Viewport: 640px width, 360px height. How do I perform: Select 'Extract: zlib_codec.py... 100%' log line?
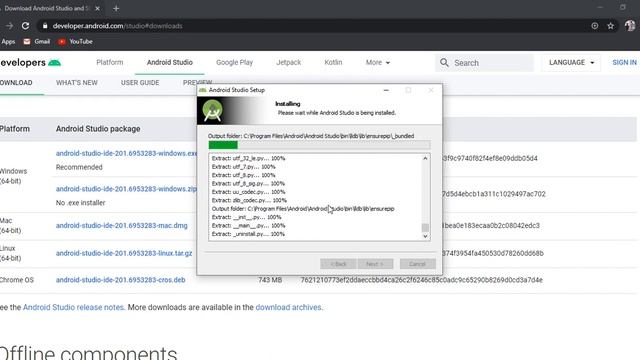(249, 200)
